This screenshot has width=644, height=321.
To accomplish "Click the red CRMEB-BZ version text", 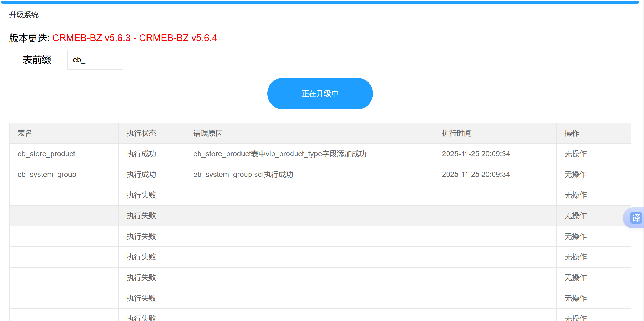I will pyautogui.click(x=134, y=38).
